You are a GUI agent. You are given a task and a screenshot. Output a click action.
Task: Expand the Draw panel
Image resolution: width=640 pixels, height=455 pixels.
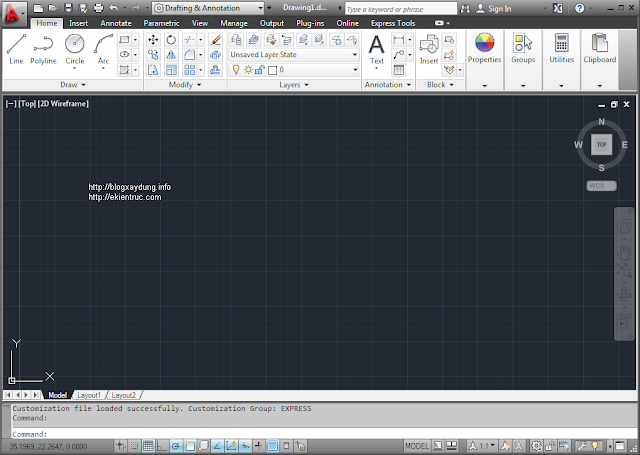coord(73,84)
